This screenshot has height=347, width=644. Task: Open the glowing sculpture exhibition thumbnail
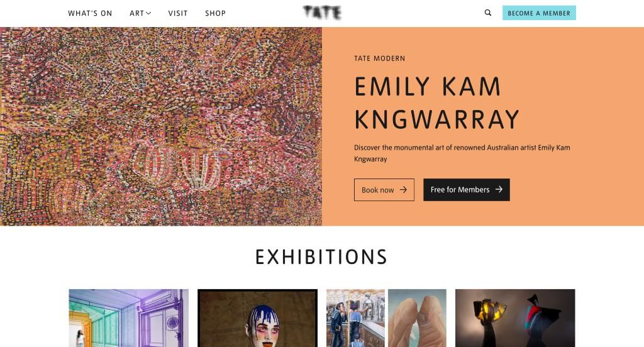[x=515, y=318]
